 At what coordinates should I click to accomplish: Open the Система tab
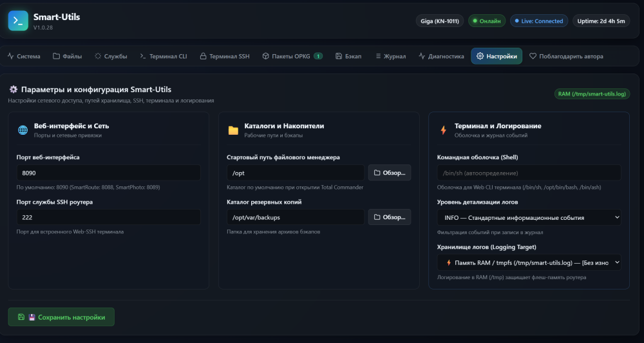[24, 56]
